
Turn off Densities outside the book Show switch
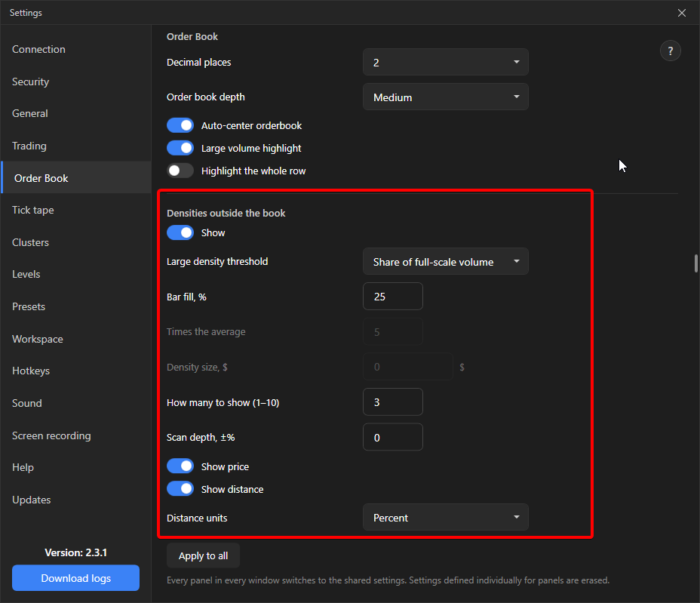(x=180, y=232)
